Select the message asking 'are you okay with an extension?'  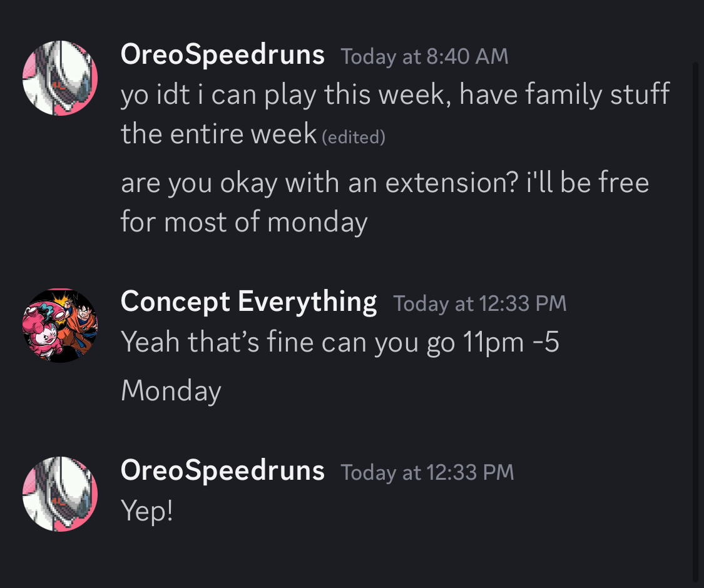pos(385,203)
